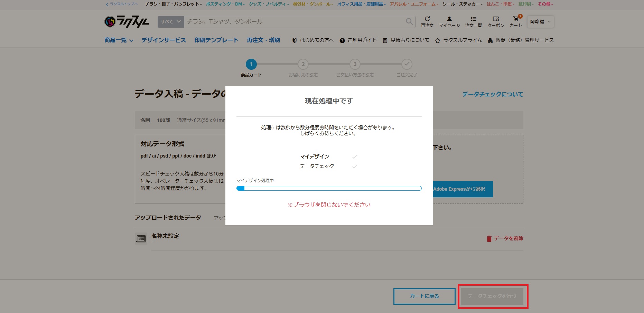Expand 梱包材・ダンボール category menu
644x313 pixels.
[x=313, y=4]
